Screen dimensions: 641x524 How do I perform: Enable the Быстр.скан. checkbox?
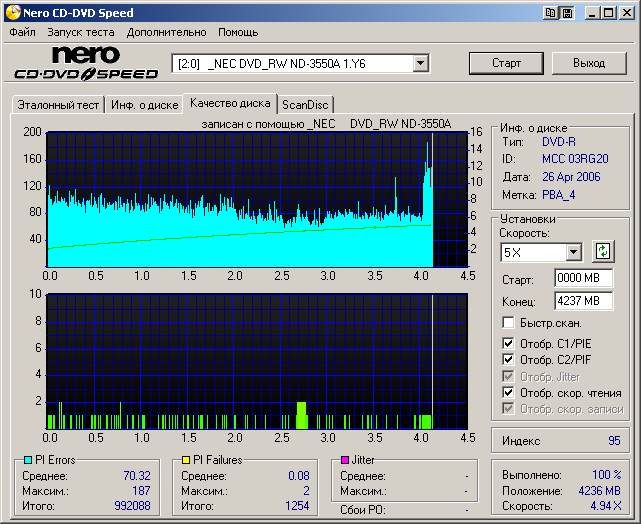(509, 323)
